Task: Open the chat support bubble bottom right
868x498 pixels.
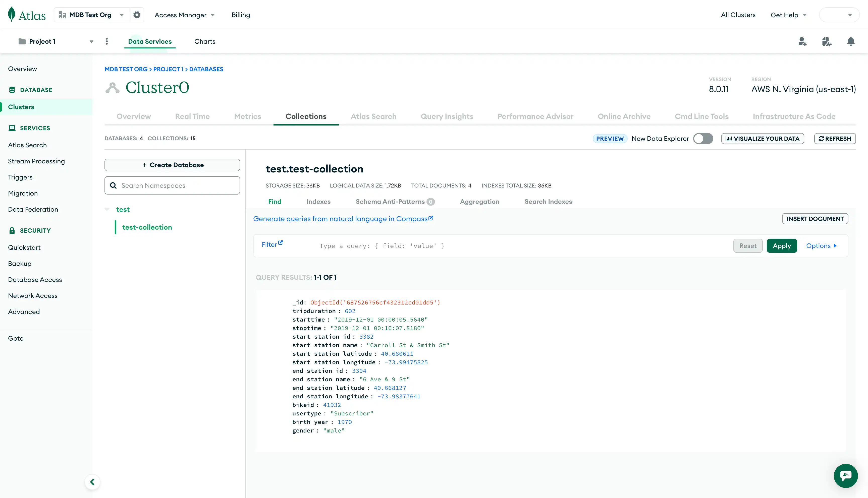Action: (845, 476)
